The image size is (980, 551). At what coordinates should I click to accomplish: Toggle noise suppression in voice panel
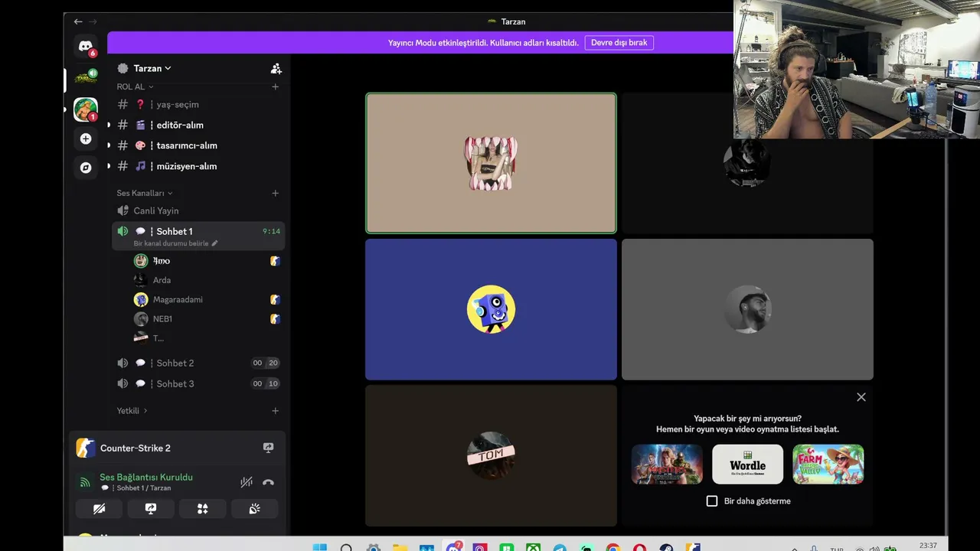point(247,482)
